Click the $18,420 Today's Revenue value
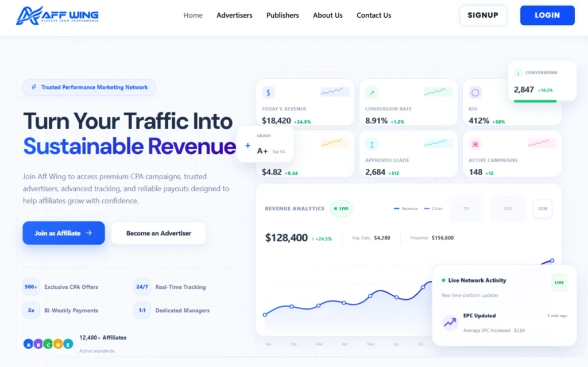This screenshot has height=367, width=588. [x=276, y=121]
